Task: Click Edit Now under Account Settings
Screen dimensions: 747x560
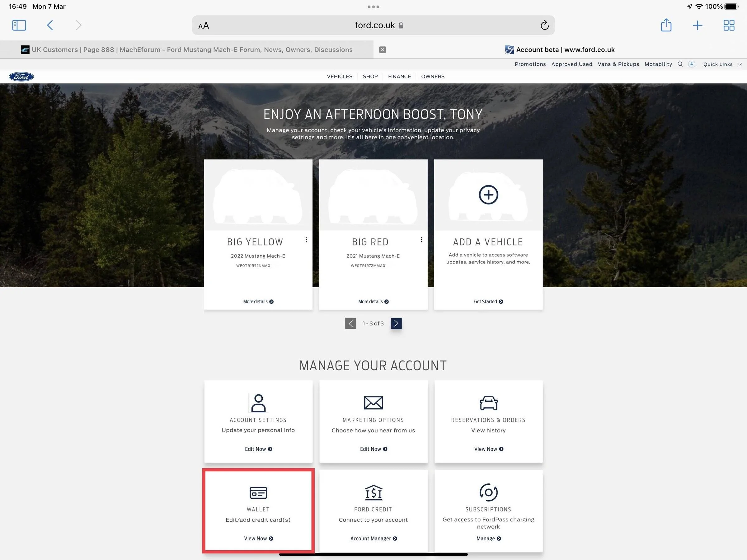Action: point(258,449)
